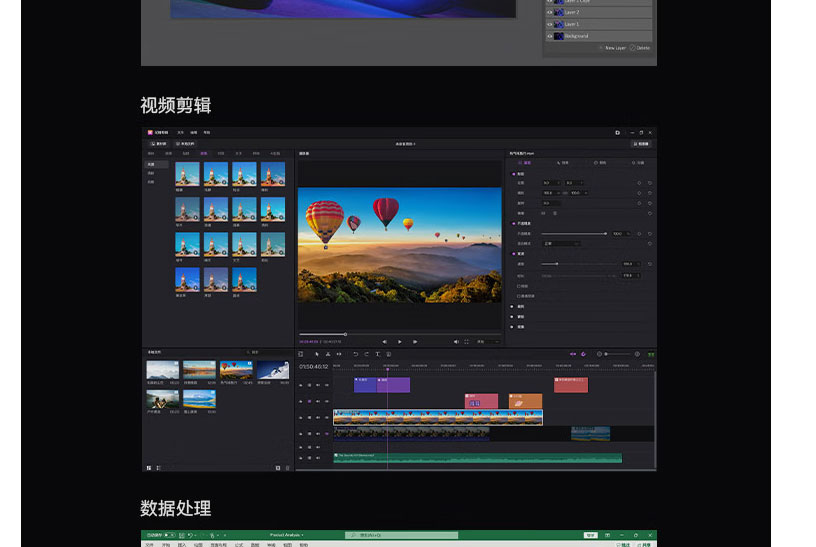Select the green audio clip on timeline
This screenshot has height=547, width=816.
478,458
